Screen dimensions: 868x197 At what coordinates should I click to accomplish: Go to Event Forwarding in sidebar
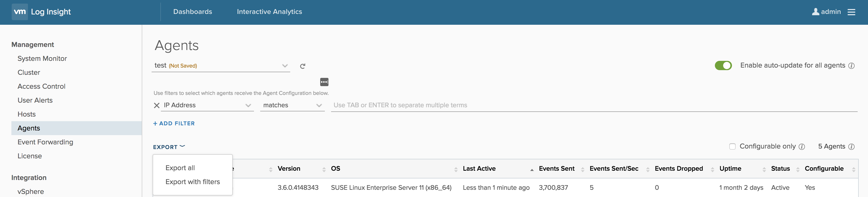pos(45,142)
